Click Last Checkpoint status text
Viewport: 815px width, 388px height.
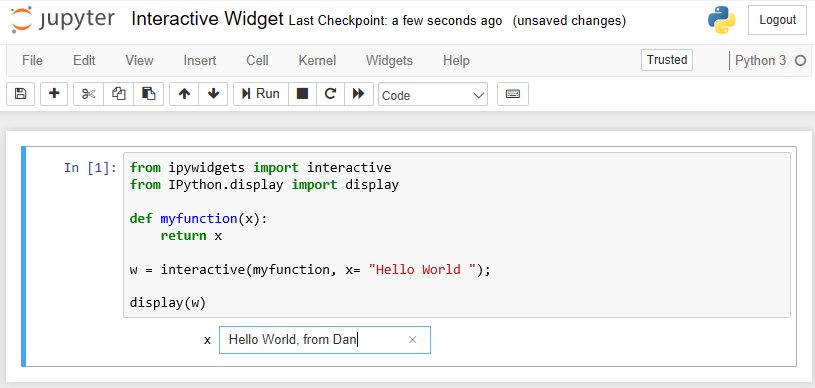396,21
